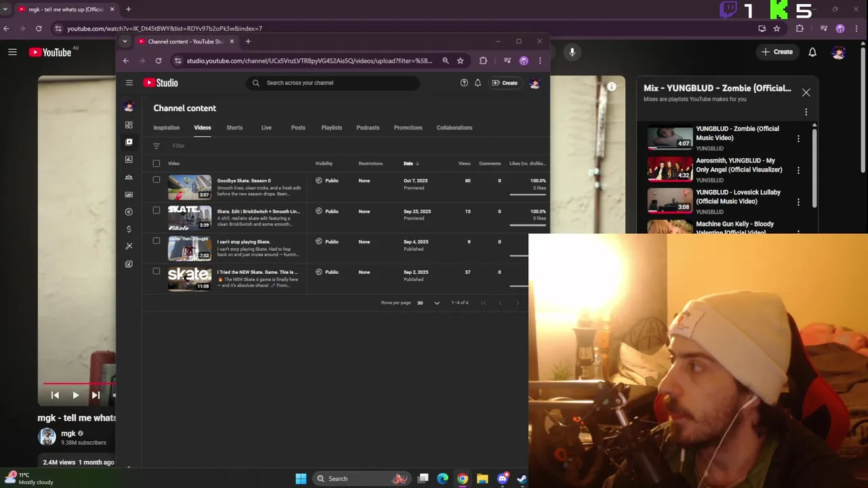This screenshot has width=868, height=488.
Task: Click voice search microphone on YouTube page
Action: tap(572, 52)
